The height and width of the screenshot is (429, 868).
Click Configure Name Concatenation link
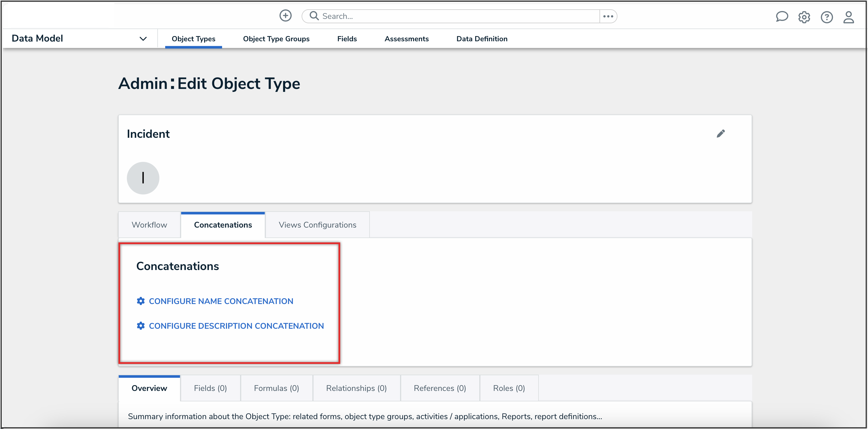pos(221,301)
